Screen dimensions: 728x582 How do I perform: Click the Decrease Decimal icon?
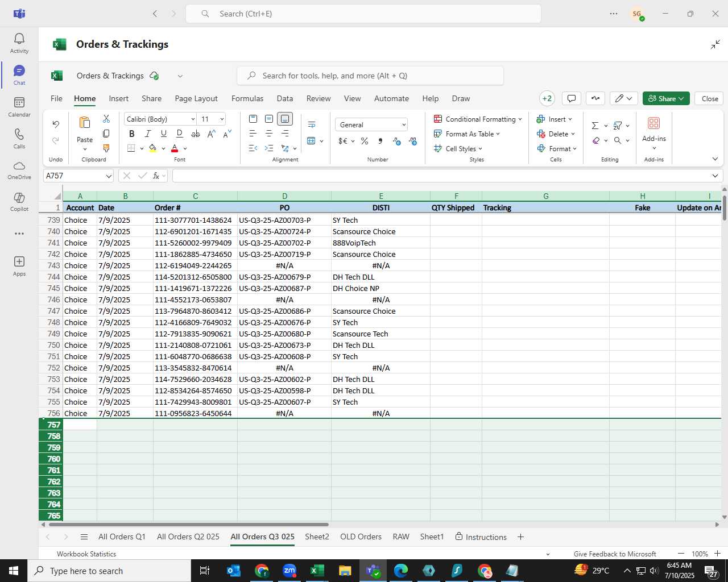tap(397, 141)
